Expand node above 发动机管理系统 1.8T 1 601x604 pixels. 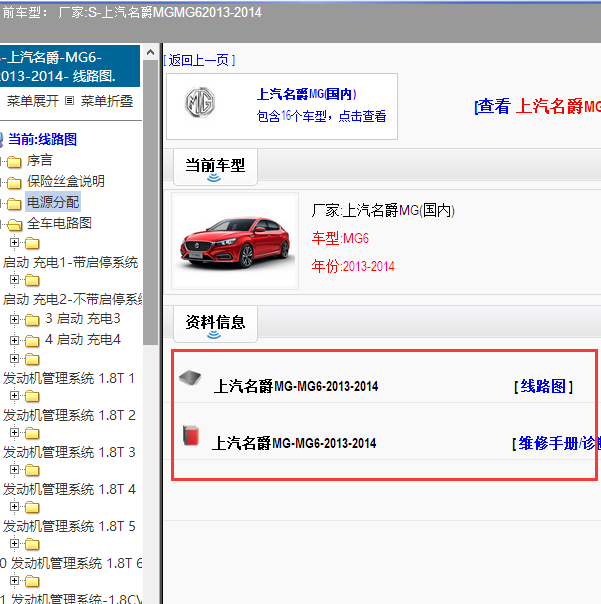pyautogui.click(x=14, y=359)
